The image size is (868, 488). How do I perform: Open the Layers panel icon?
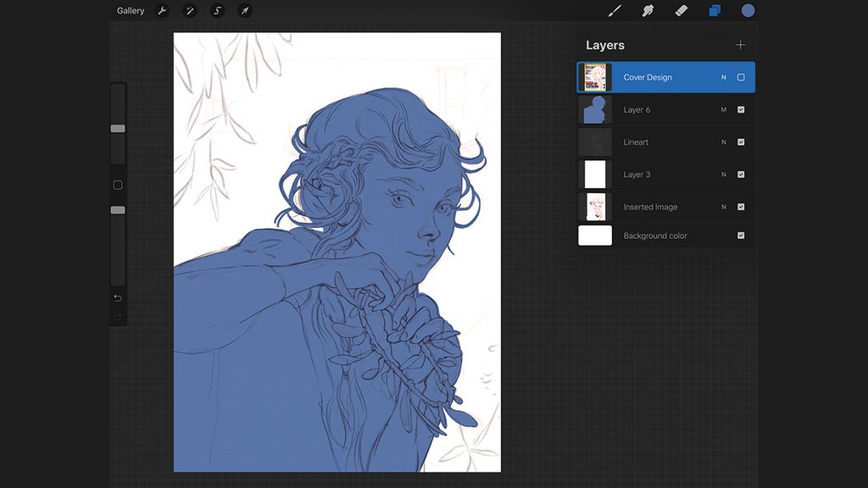point(712,11)
